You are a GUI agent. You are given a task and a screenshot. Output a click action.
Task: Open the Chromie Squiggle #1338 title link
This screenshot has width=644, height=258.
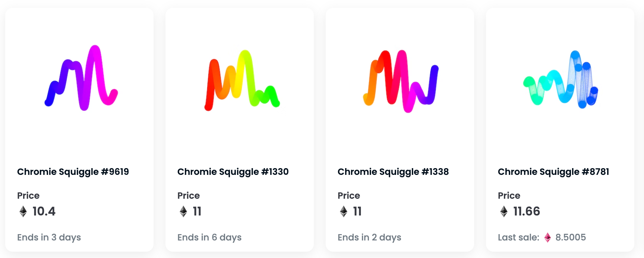coord(393,172)
